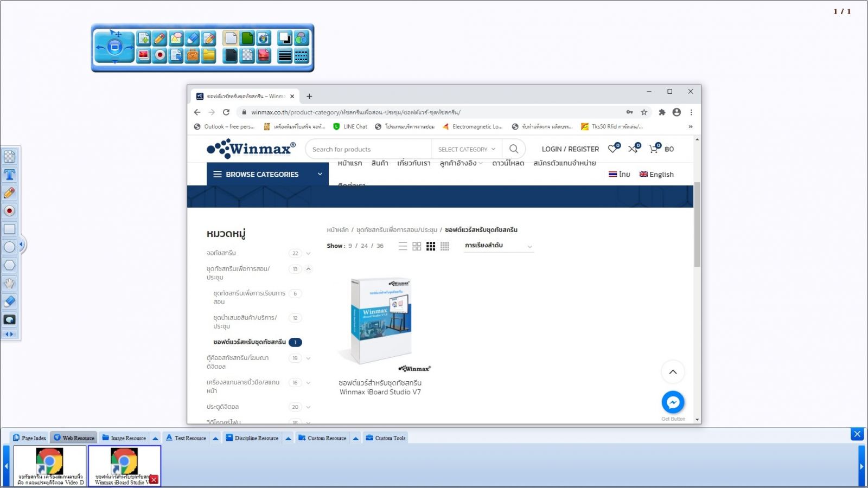Click the desktop mode center round button

[114, 47]
